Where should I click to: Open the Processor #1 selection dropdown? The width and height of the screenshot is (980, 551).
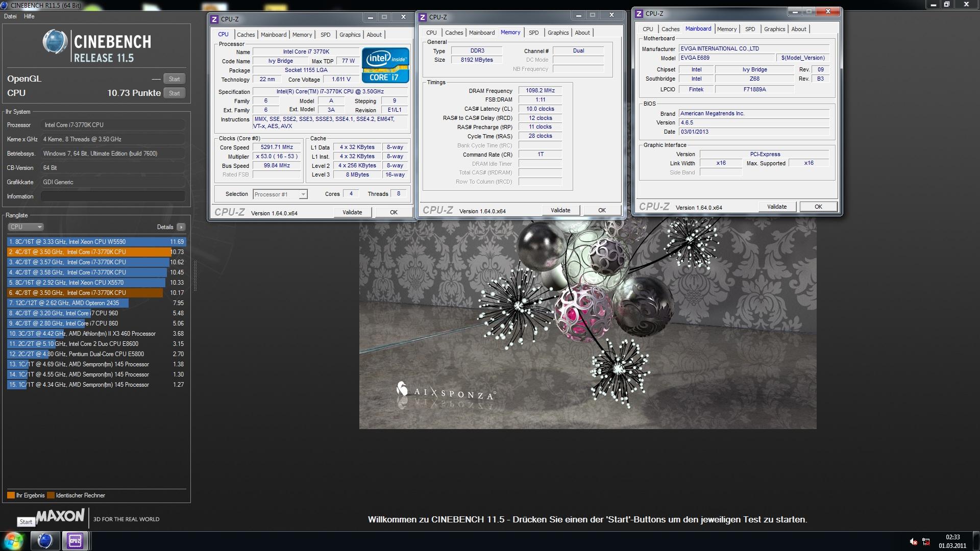pyautogui.click(x=280, y=194)
